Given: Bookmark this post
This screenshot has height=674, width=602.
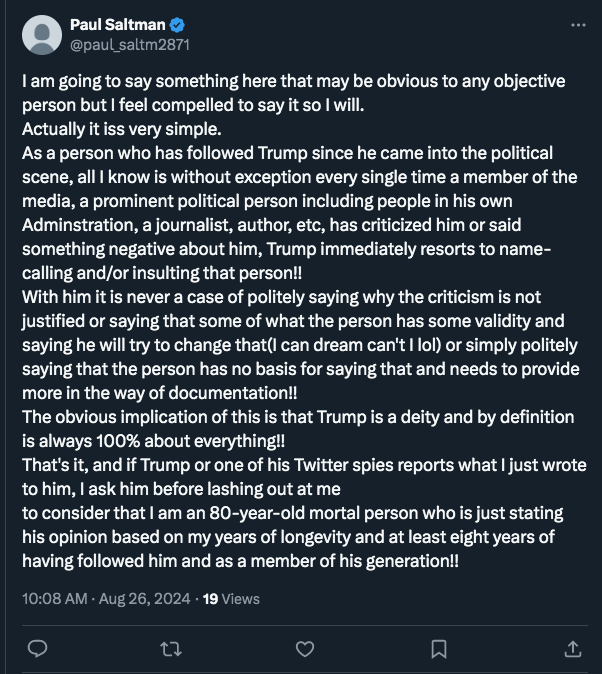Looking at the screenshot, I should pos(439,649).
